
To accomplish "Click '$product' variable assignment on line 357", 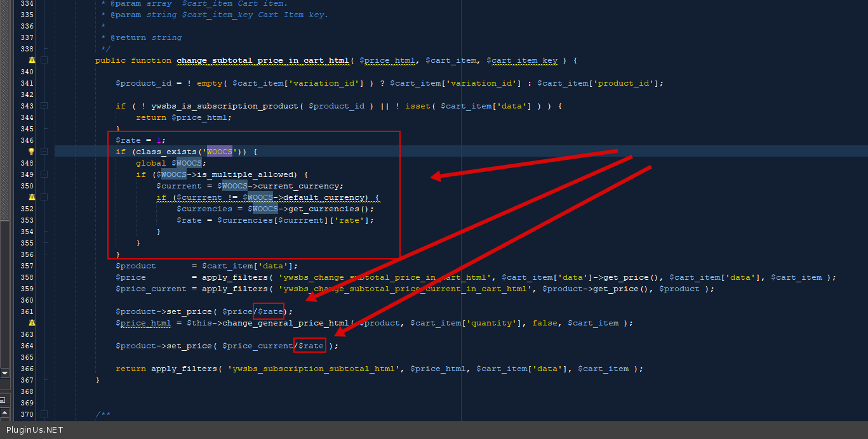I will (x=136, y=266).
